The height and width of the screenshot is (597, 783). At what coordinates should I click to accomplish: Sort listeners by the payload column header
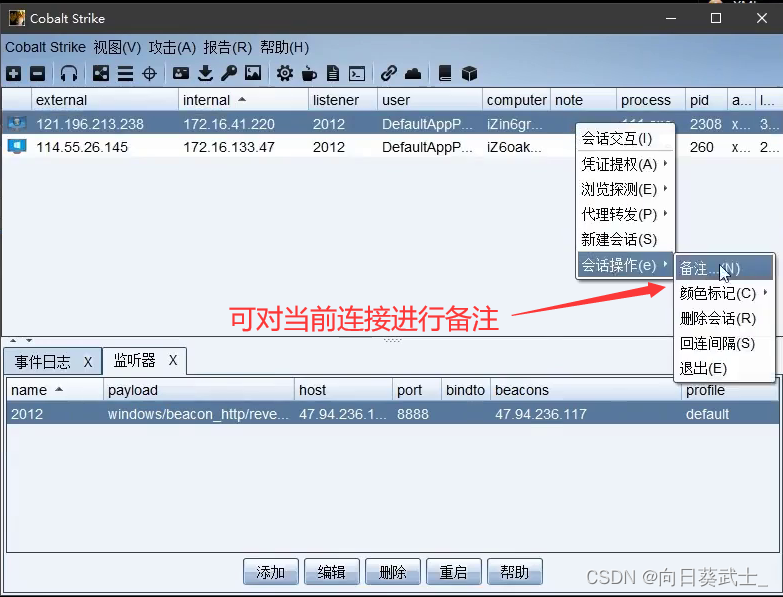pos(199,390)
